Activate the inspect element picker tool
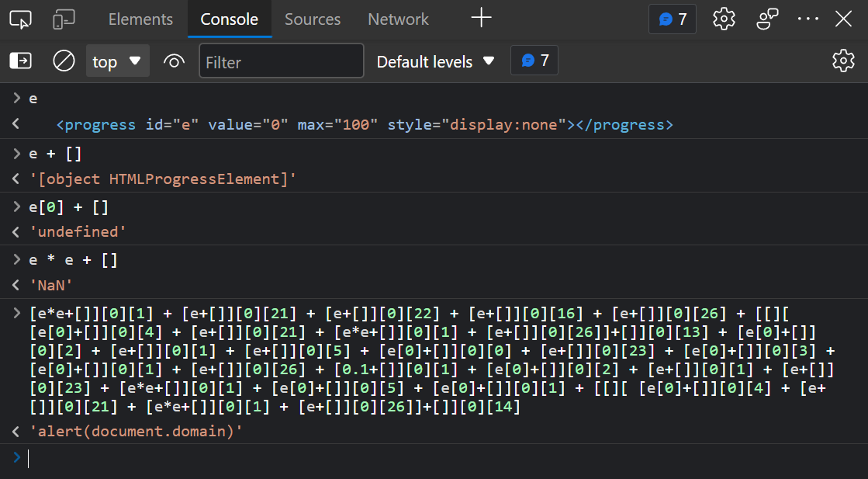Viewport: 868px width, 479px height. [21, 19]
